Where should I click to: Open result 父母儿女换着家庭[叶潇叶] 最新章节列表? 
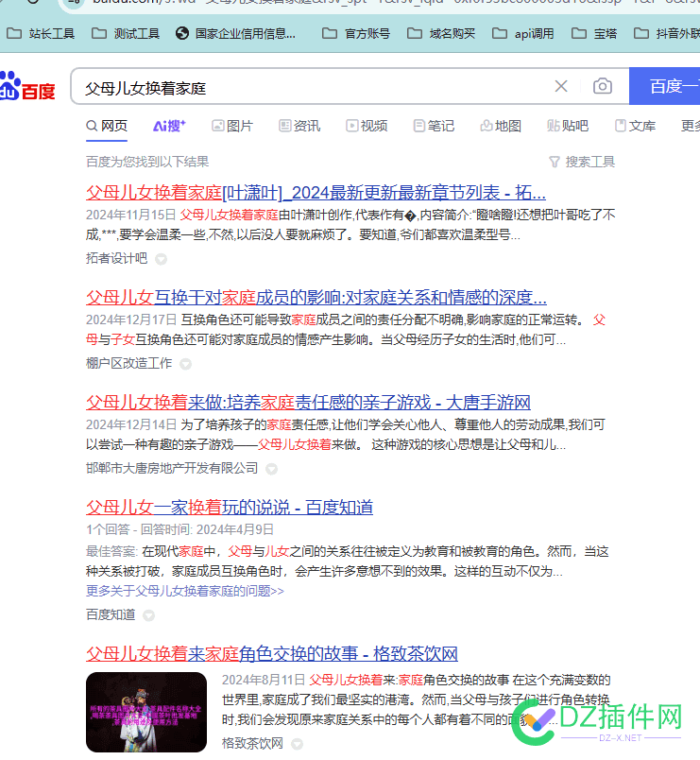click(316, 193)
